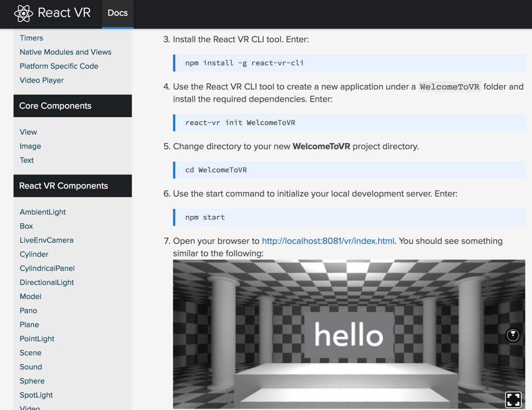Click the inline WelcomeToVR code in step 4
The width and height of the screenshot is (532, 410).
pos(449,87)
